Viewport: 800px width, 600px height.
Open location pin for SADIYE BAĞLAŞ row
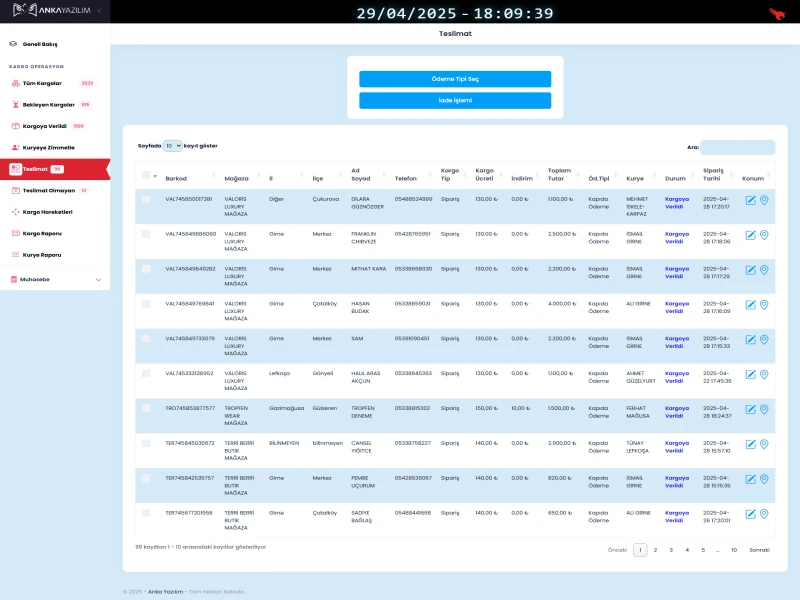[x=764, y=514]
